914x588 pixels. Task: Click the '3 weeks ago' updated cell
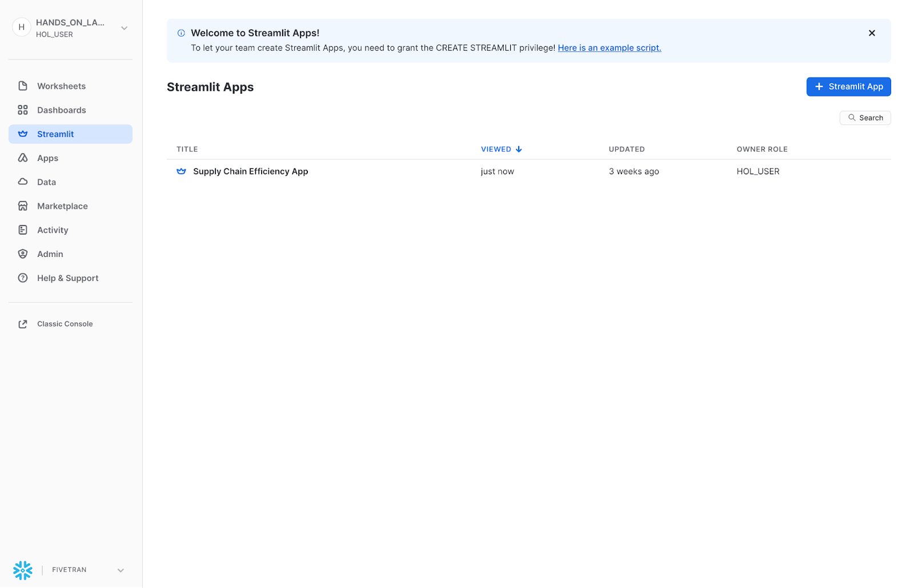pos(634,171)
